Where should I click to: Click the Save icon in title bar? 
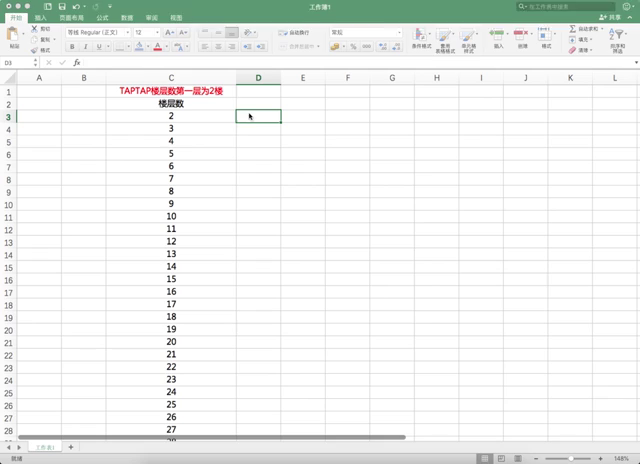pos(62,6)
